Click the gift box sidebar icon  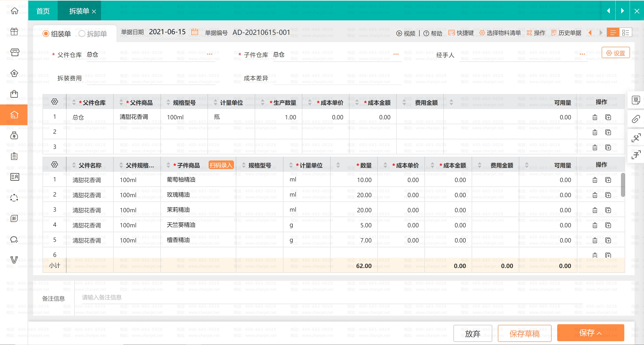pos(14,32)
